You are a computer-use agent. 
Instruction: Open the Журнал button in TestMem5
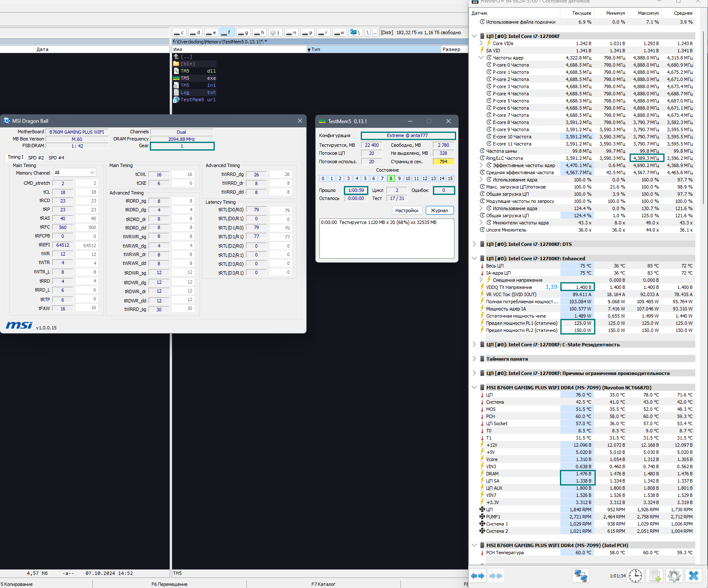(439, 210)
